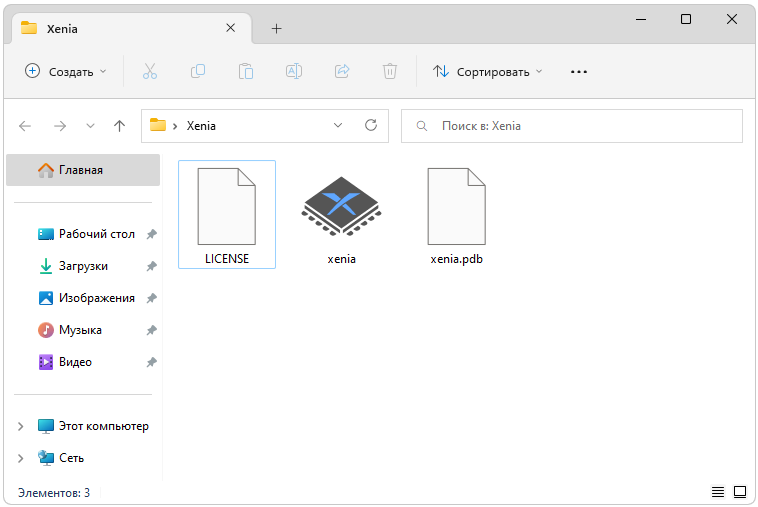Switch to large icons view
758x507 pixels.
pyautogui.click(x=740, y=493)
